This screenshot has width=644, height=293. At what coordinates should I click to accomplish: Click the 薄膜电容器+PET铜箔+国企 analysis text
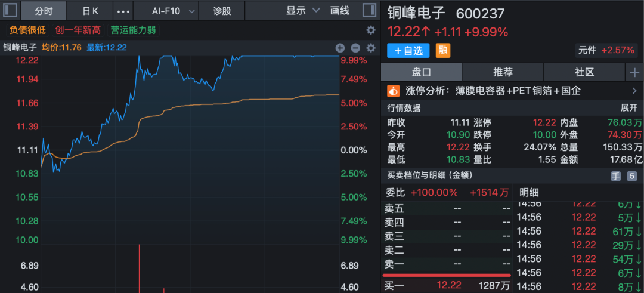point(518,91)
